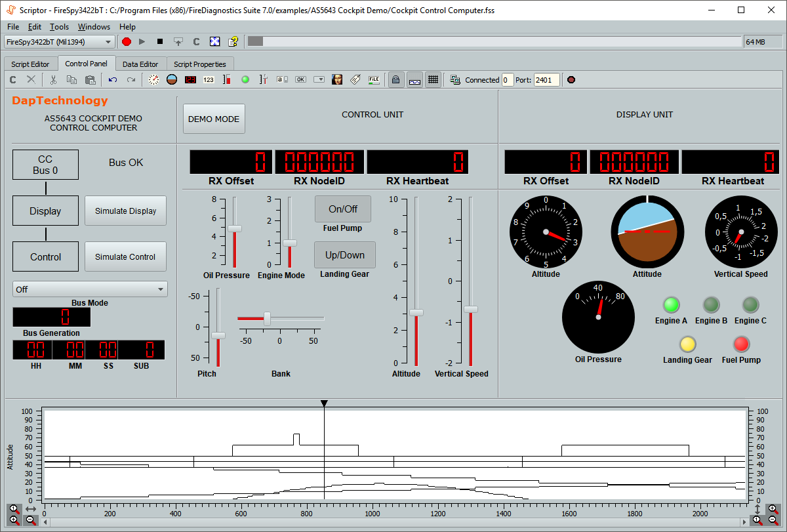Open the Edit menu
Viewport: 787px width, 532px height.
[35, 27]
